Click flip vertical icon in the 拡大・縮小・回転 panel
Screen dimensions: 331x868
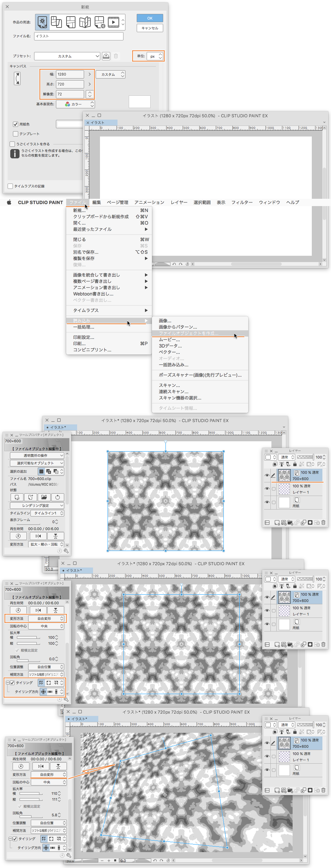[56, 536]
